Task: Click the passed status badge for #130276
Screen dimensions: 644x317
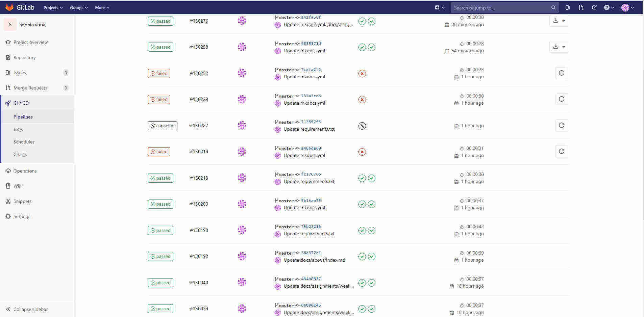Action: 160,21
